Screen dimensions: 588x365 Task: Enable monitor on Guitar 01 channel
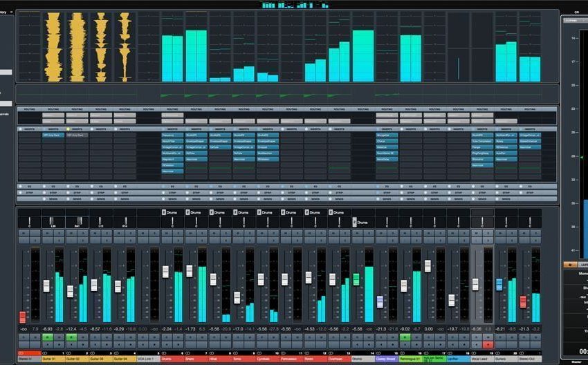point(47,344)
